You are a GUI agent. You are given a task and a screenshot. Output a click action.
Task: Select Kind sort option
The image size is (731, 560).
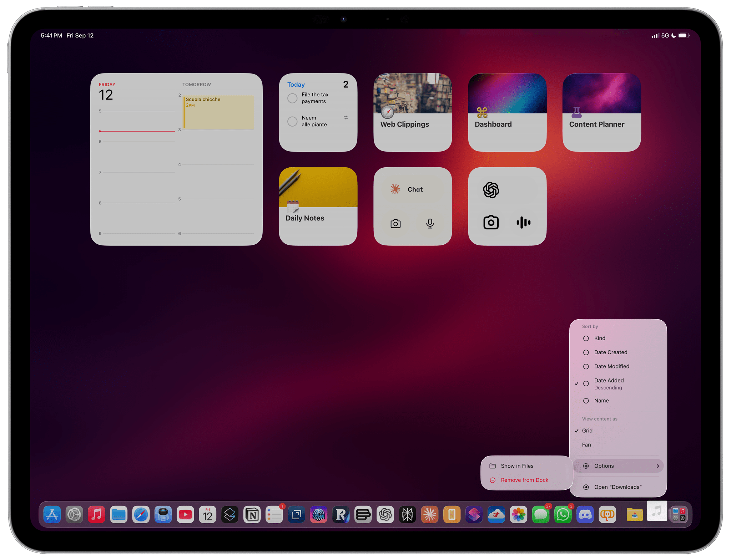[600, 338]
